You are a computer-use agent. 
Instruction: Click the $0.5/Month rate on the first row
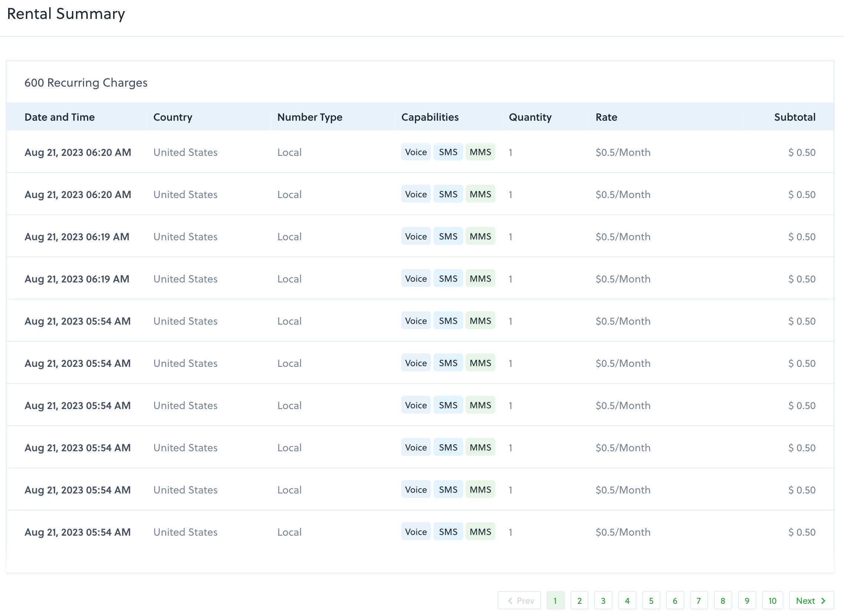[622, 152]
